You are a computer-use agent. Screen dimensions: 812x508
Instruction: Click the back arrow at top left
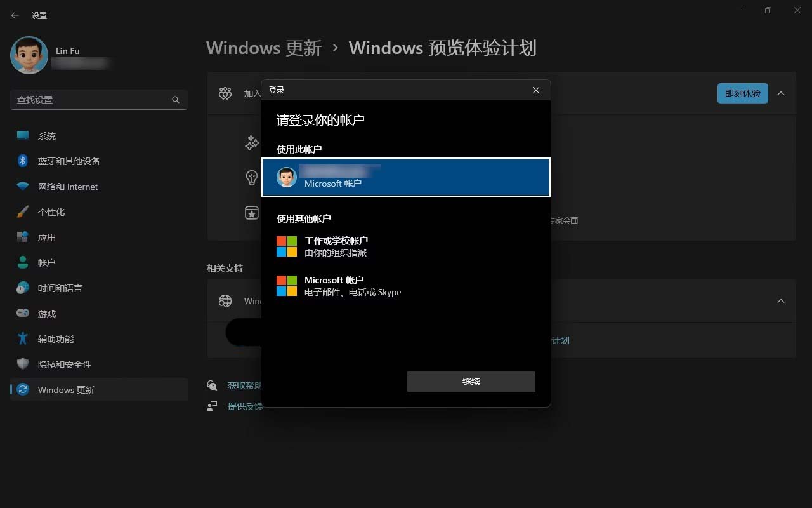(15, 15)
